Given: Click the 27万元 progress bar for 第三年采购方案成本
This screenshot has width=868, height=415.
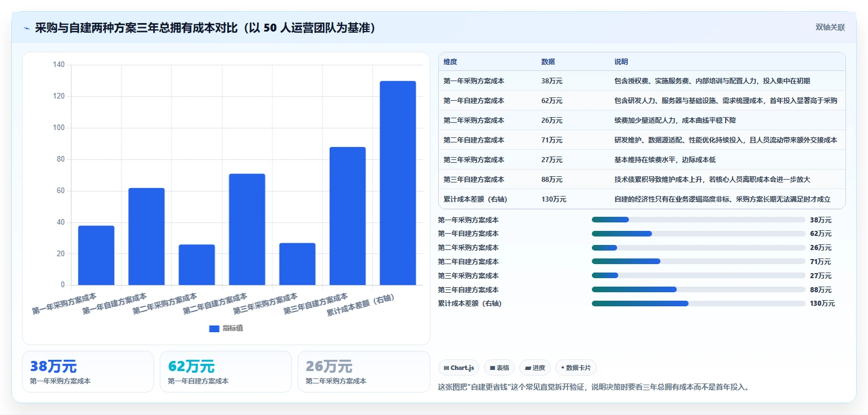Looking at the screenshot, I should coord(699,276).
